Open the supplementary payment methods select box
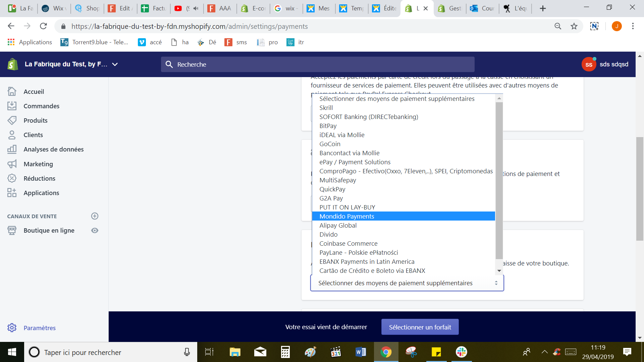This screenshot has height=362, width=644. [407, 283]
